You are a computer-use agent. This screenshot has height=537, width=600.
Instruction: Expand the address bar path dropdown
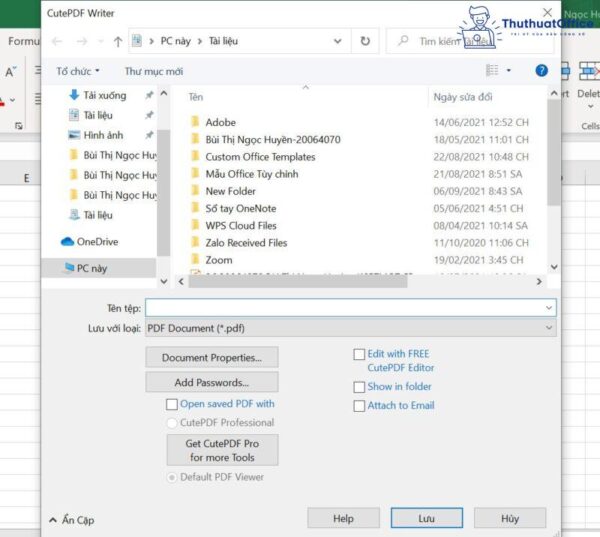click(338, 41)
